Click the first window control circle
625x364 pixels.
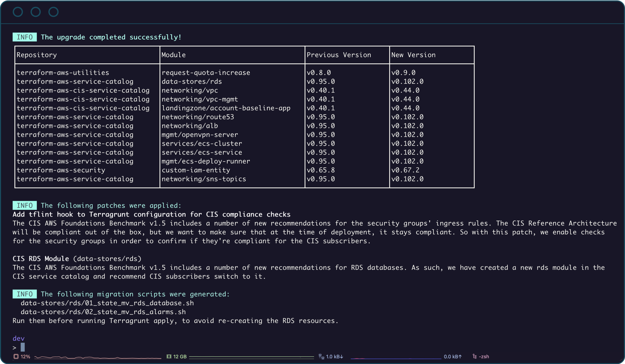(x=18, y=12)
